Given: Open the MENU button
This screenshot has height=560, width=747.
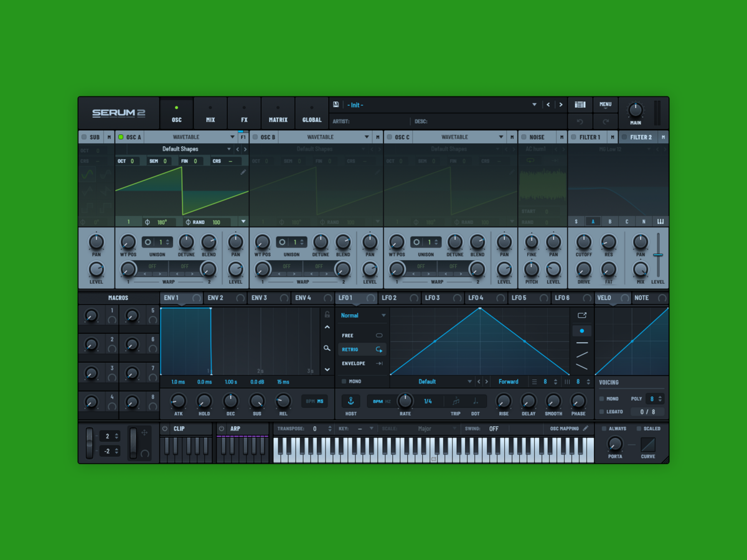Looking at the screenshot, I should (x=605, y=105).
